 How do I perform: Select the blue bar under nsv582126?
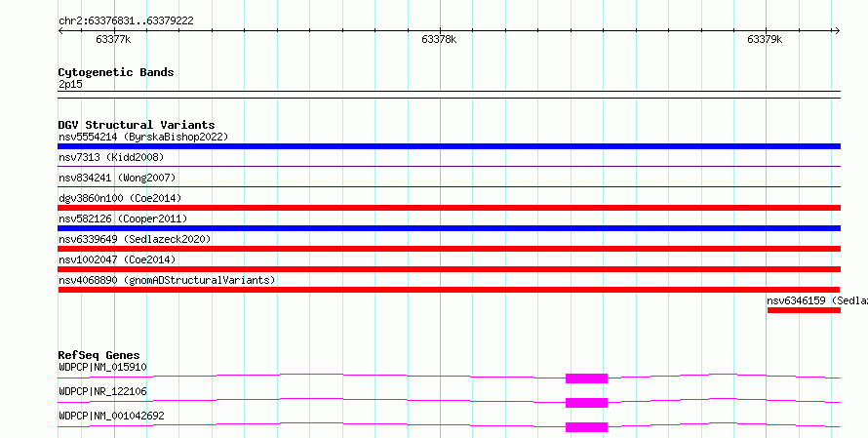pyautogui.click(x=449, y=228)
